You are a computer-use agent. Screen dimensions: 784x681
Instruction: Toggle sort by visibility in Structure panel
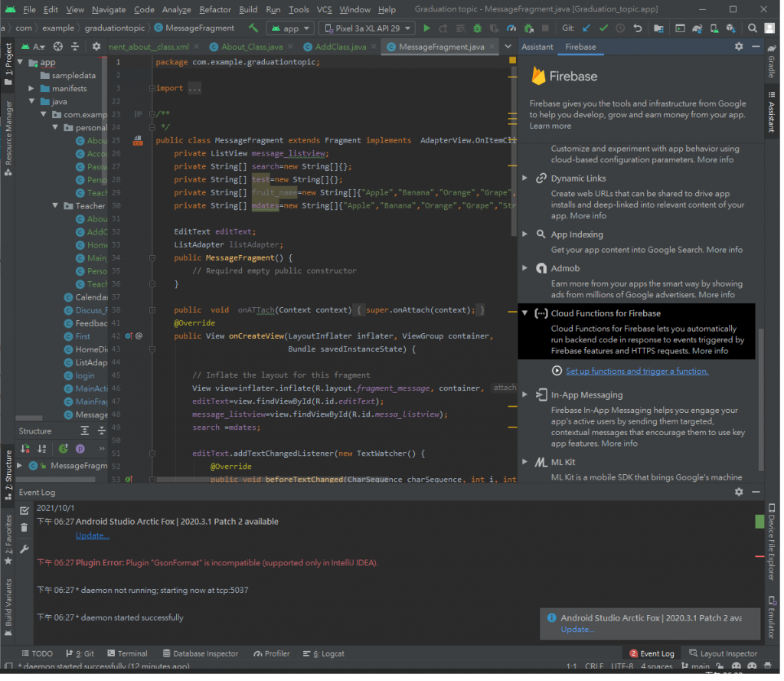(x=25, y=449)
